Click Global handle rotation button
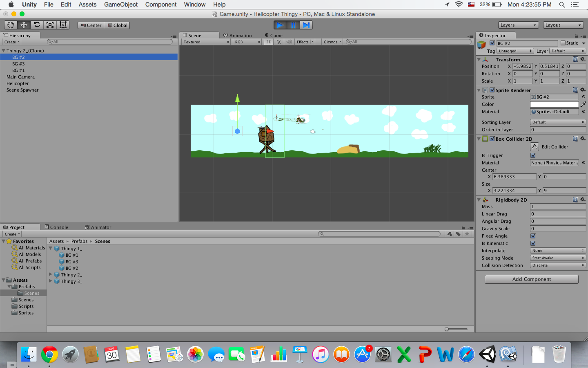This screenshot has width=588, height=368. (x=118, y=25)
